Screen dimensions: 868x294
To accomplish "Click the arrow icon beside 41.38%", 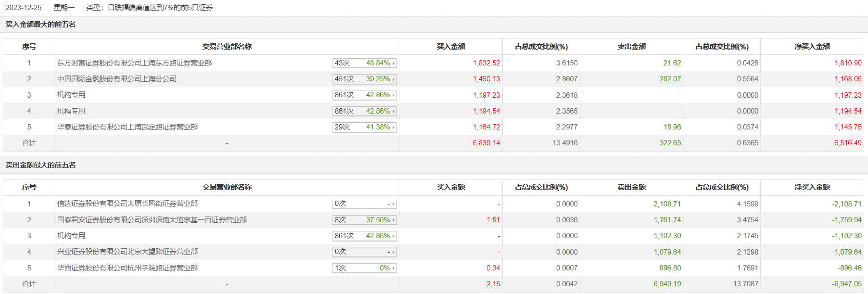I will tap(394, 128).
